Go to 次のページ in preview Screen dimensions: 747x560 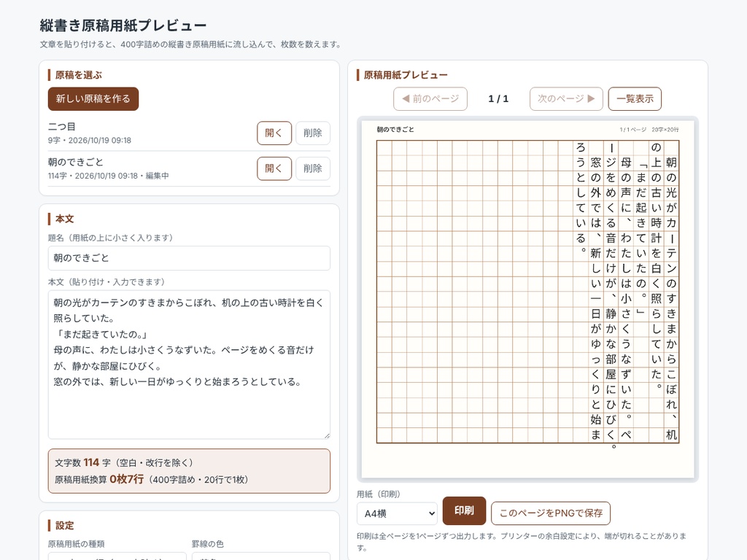click(x=566, y=98)
